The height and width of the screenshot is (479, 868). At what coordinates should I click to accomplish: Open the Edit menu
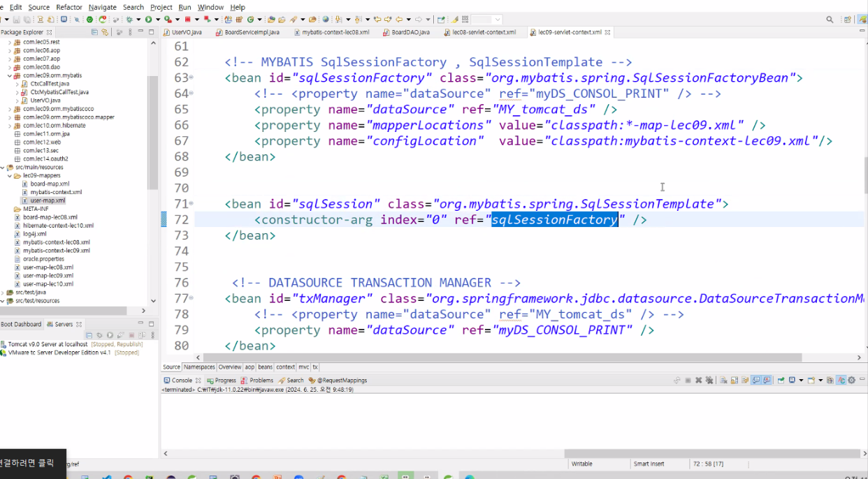coord(15,7)
